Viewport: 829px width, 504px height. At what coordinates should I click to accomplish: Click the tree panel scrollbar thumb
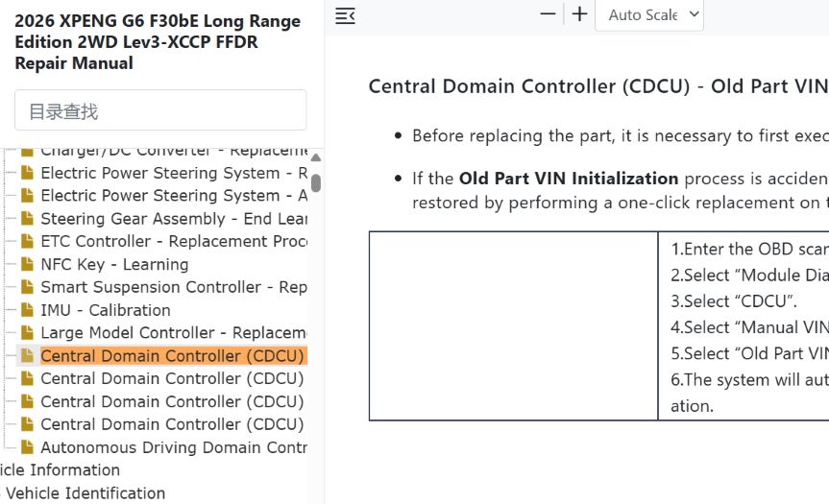click(x=316, y=182)
